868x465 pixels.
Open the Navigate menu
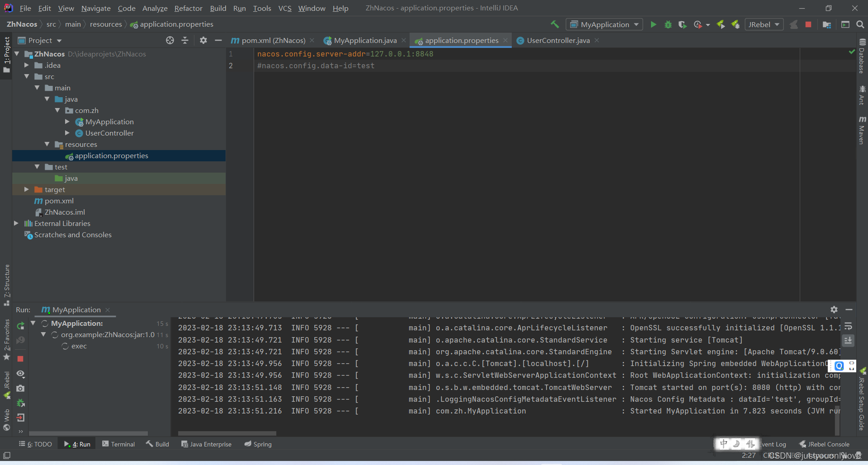pos(96,8)
